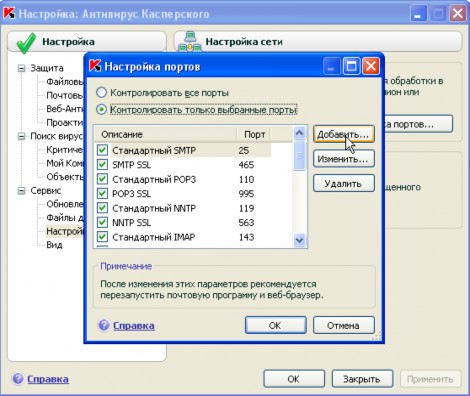Click the help question icon in the ports dialog
The height and width of the screenshot is (396, 470).
click(104, 325)
